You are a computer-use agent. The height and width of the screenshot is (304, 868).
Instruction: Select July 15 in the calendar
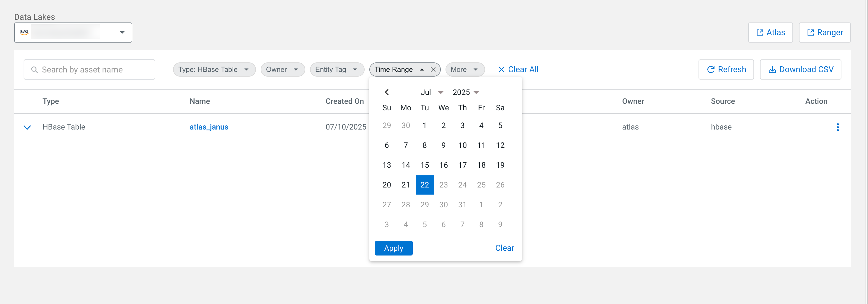tap(425, 165)
